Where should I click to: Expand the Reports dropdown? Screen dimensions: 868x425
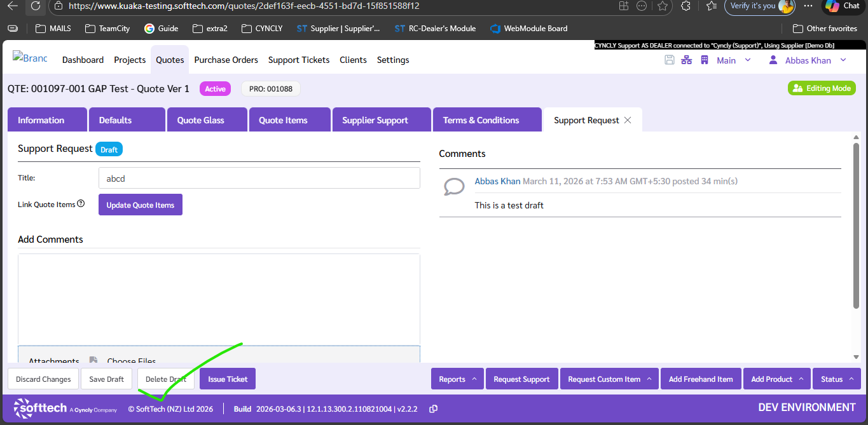pyautogui.click(x=457, y=379)
